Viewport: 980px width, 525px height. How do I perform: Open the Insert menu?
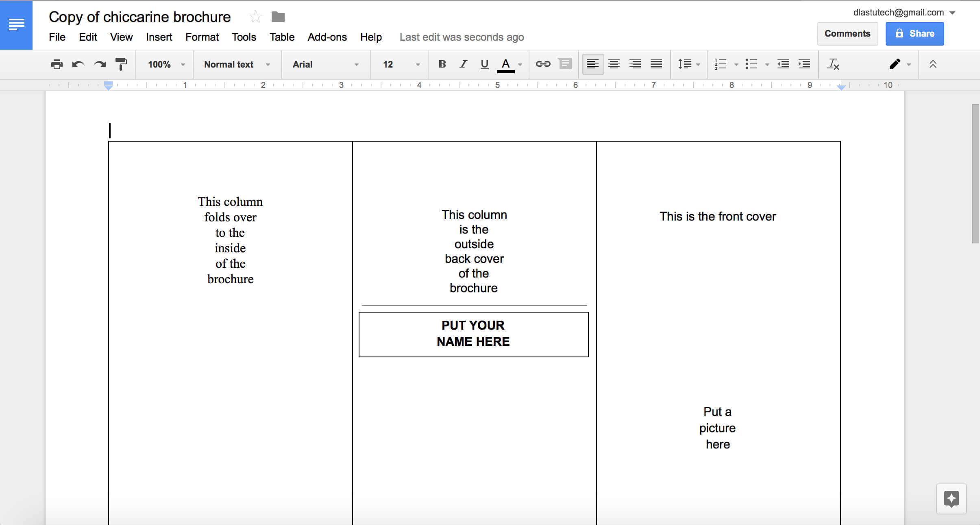click(x=158, y=36)
